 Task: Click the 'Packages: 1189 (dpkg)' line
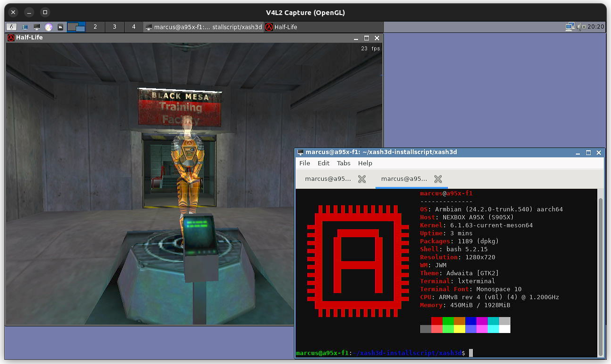459,241
